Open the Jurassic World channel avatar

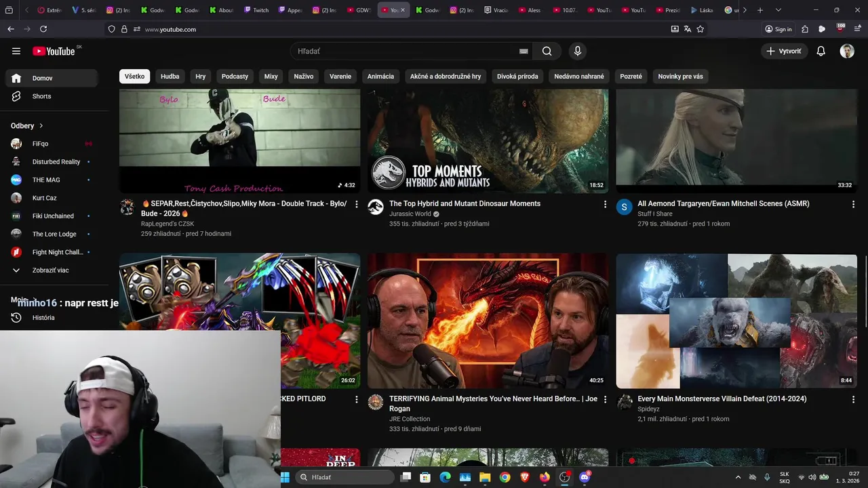click(x=376, y=207)
